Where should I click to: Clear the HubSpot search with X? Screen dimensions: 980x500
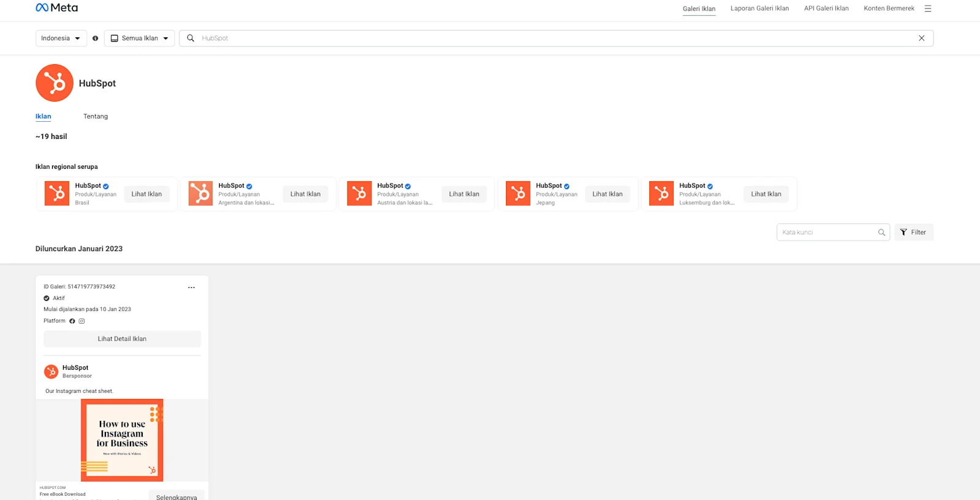[921, 38]
